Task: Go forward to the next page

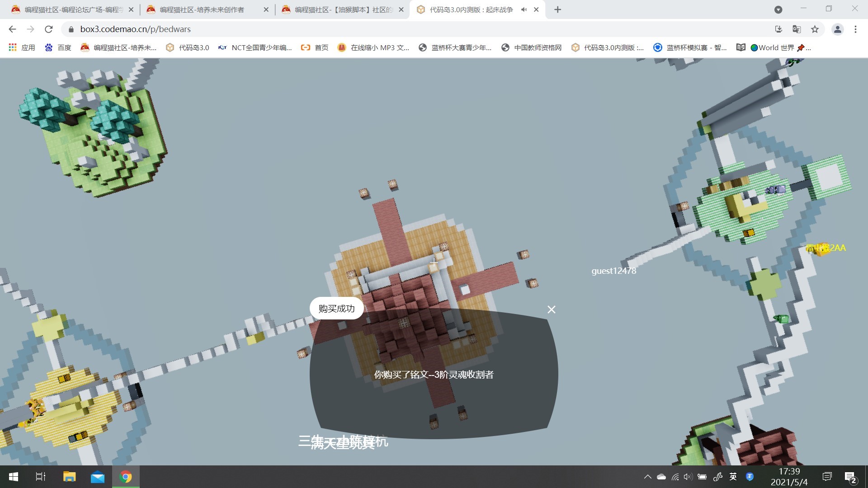Action: coord(30,29)
